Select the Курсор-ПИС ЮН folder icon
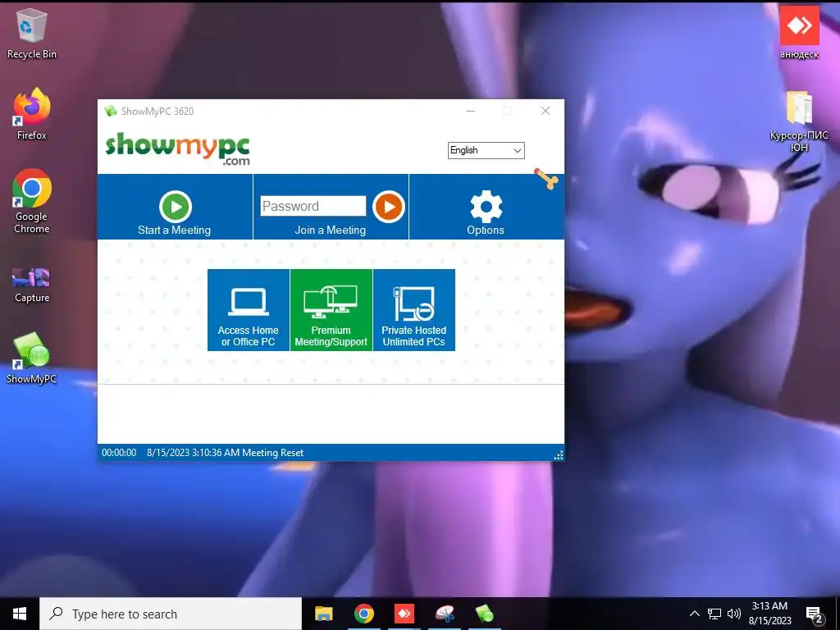This screenshot has width=840, height=630. click(x=799, y=121)
